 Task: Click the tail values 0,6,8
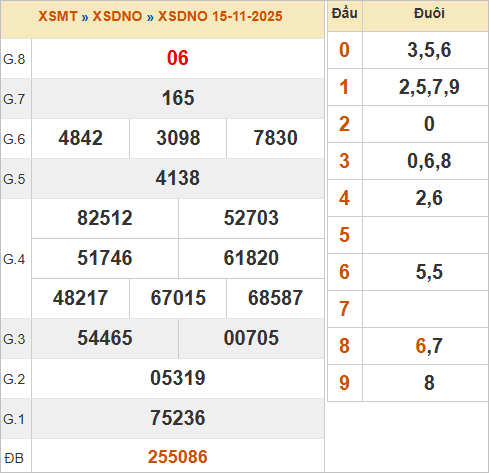[x=429, y=161]
